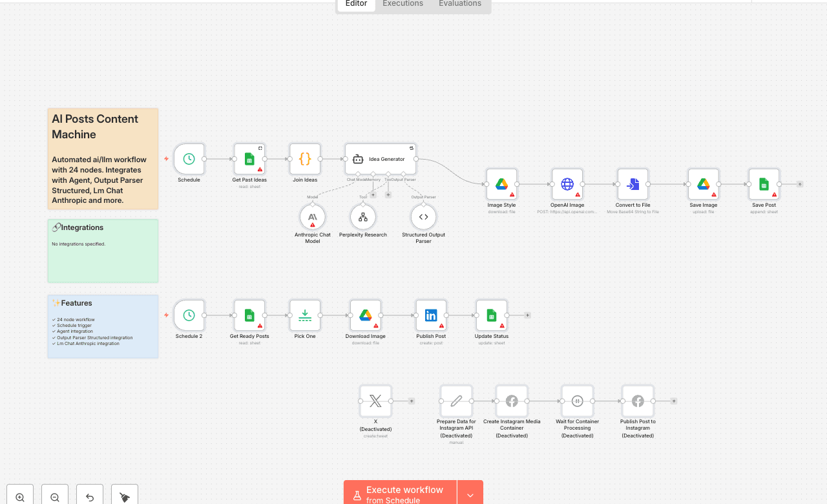This screenshot has width=827, height=504.
Task: Open the deactivated X create:tweet node
Action: pos(375,401)
